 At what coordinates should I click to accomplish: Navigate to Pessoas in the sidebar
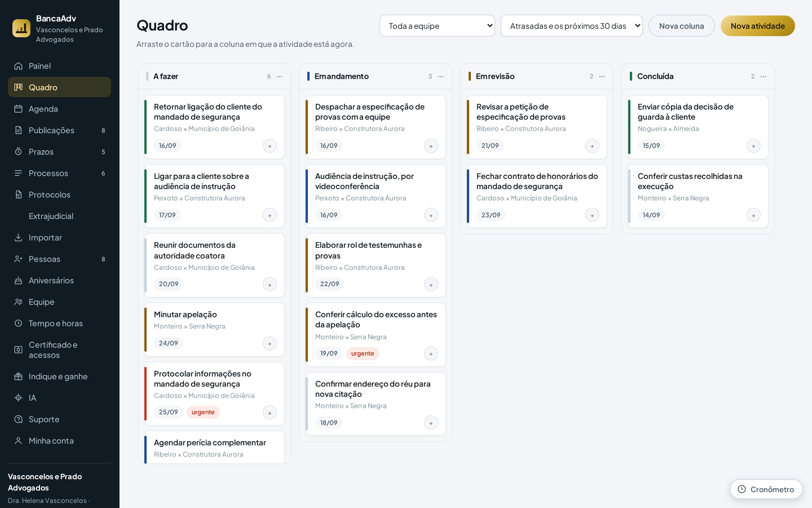[x=59, y=259]
